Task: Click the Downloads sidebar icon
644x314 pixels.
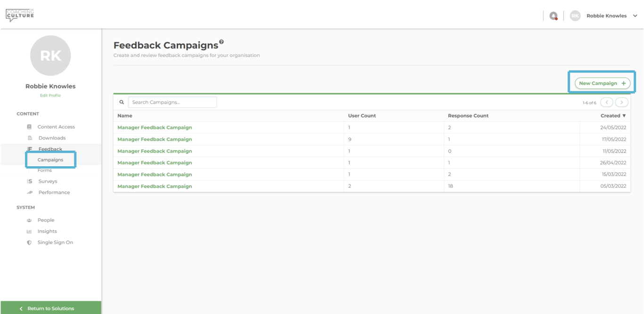Action: [30, 138]
